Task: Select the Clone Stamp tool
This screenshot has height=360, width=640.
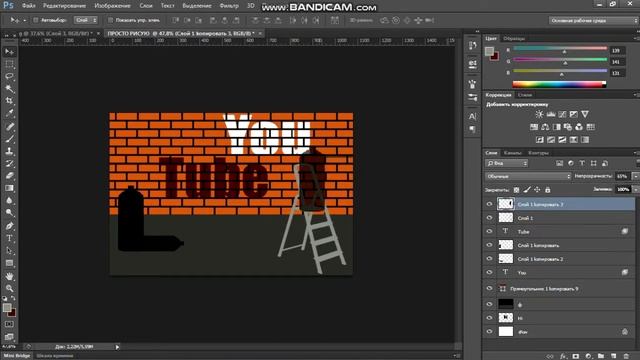Action: (x=9, y=151)
